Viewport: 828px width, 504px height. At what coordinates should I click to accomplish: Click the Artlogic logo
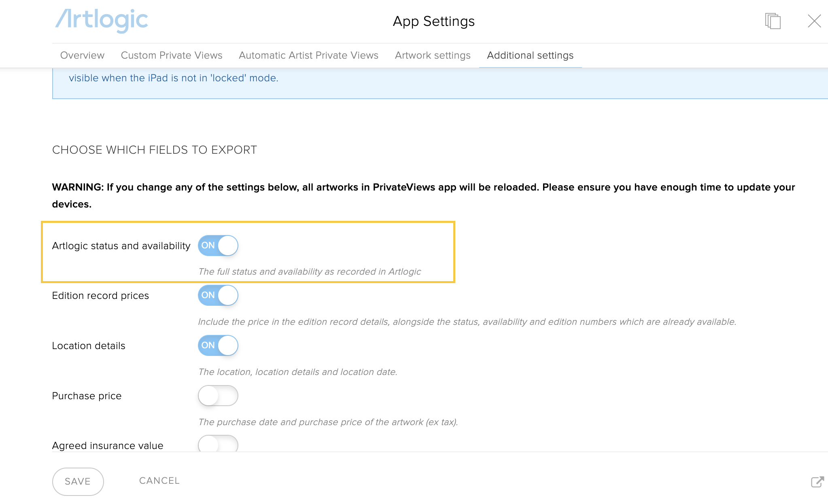tap(102, 20)
